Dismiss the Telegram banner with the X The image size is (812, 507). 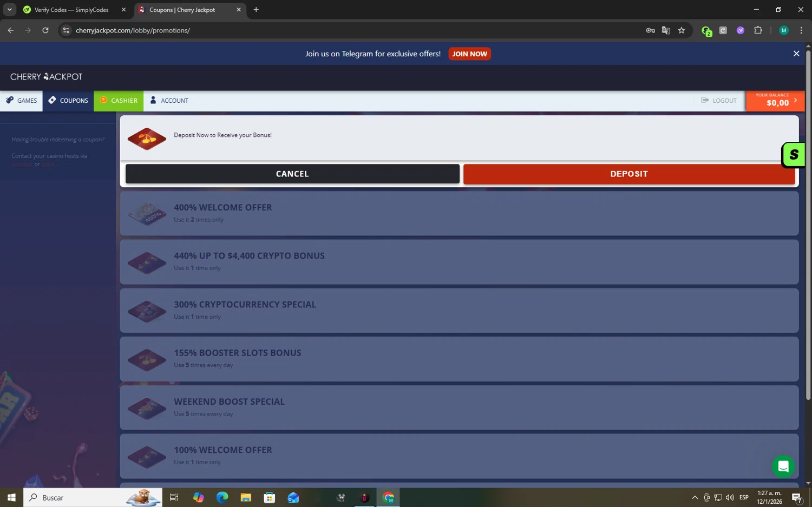(x=796, y=54)
